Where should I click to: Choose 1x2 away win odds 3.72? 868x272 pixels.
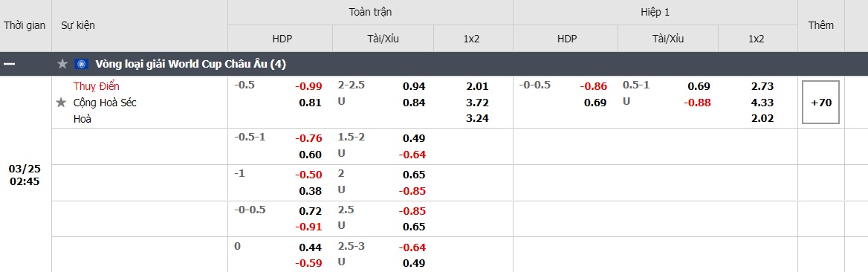pyautogui.click(x=477, y=103)
